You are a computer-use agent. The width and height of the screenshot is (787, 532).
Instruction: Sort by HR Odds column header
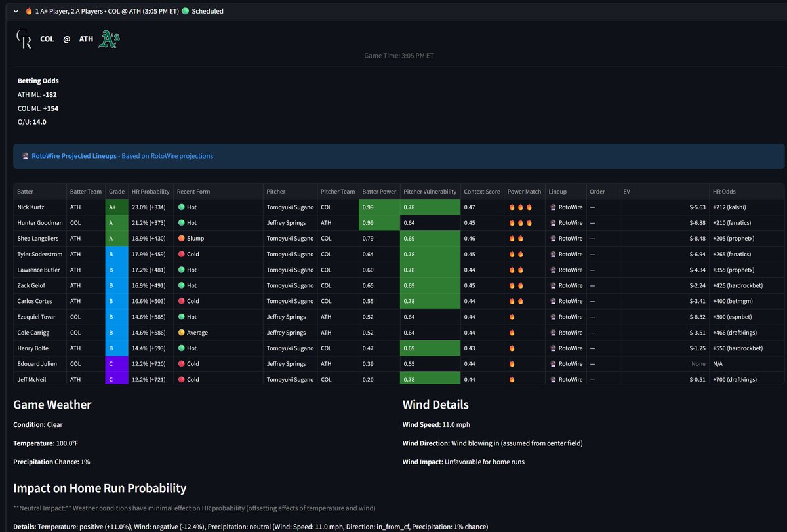pyautogui.click(x=746, y=192)
